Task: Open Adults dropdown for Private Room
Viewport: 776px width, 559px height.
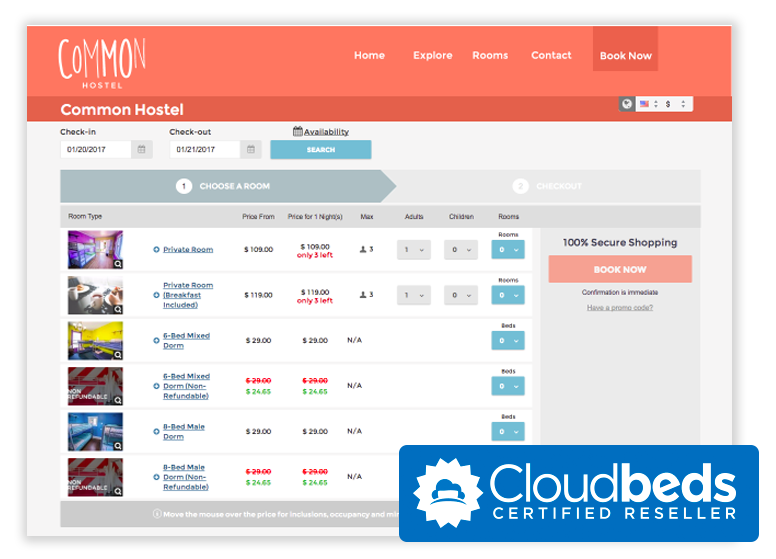Action: pos(414,250)
